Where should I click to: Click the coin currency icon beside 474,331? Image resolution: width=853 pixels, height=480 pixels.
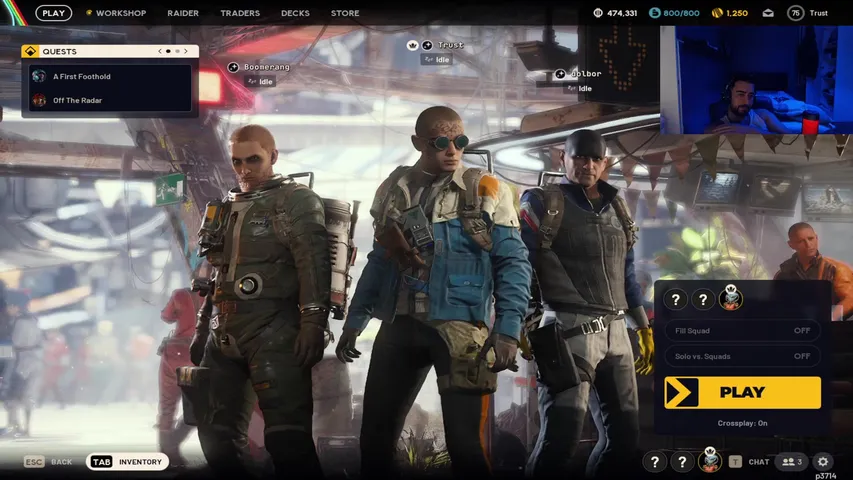tap(598, 13)
